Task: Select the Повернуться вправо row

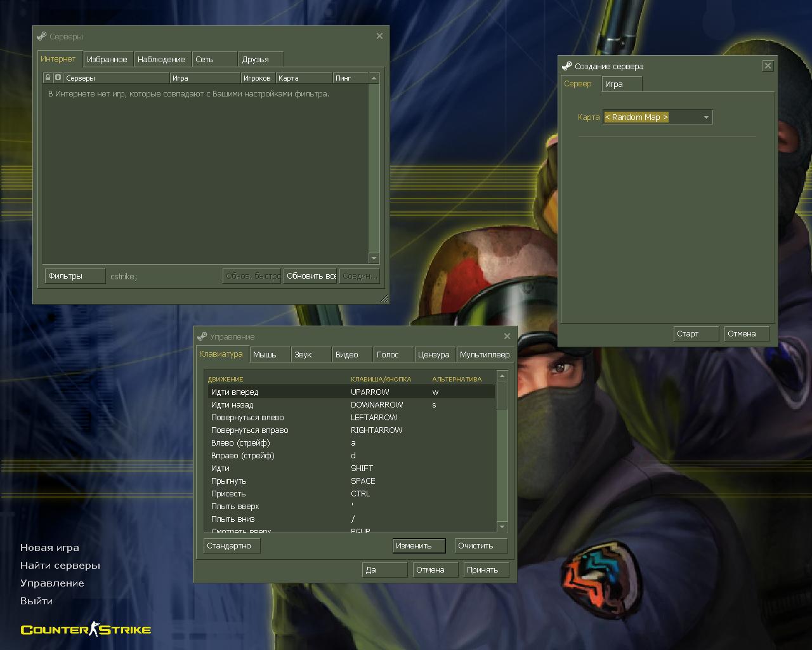Action: [351, 430]
